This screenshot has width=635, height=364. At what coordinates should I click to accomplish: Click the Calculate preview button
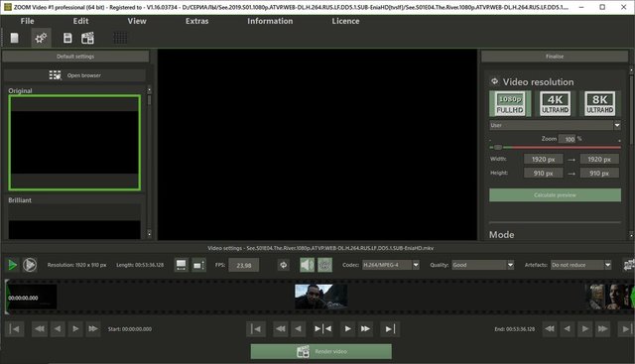[x=555, y=195]
